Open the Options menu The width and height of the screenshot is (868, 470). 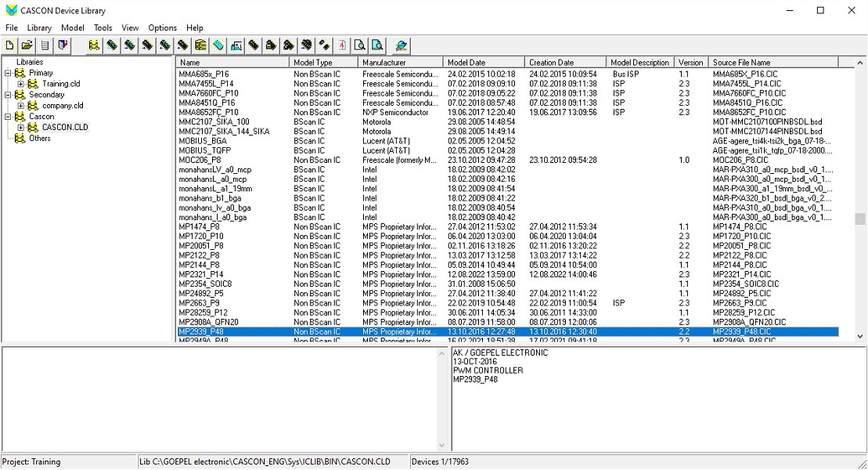pyautogui.click(x=162, y=27)
